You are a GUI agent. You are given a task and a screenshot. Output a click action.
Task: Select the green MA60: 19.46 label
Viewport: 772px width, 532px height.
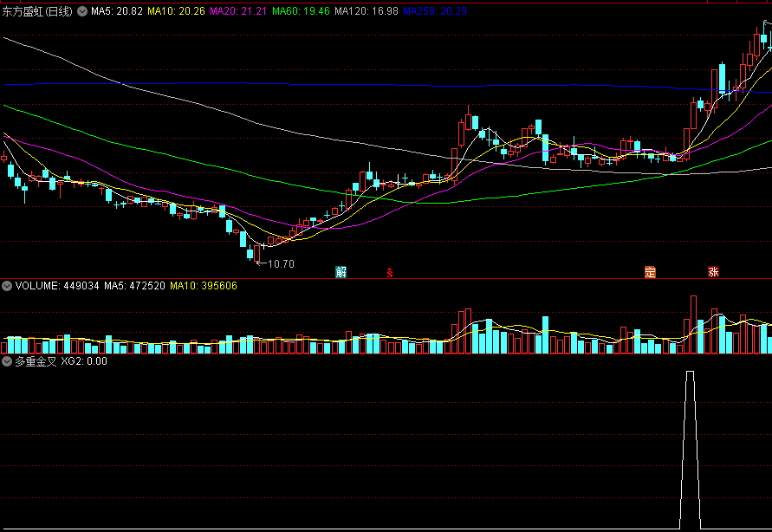coord(301,10)
